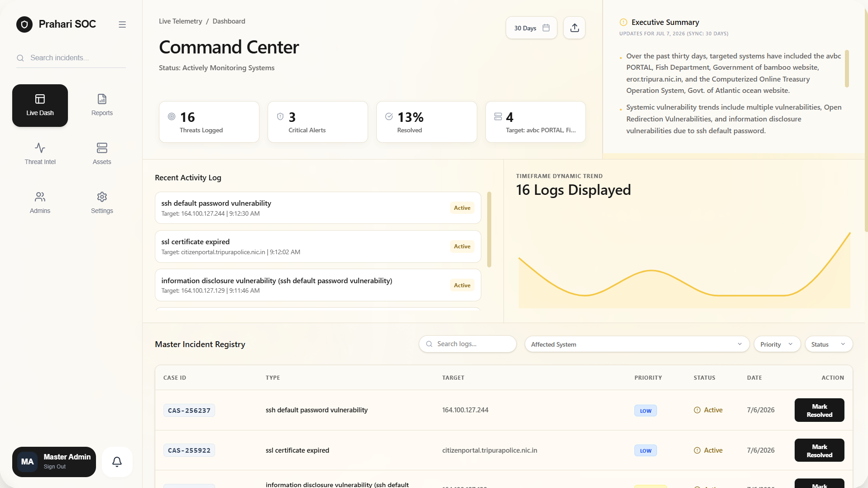
Task: Sort by DATE column header
Action: 754,377
